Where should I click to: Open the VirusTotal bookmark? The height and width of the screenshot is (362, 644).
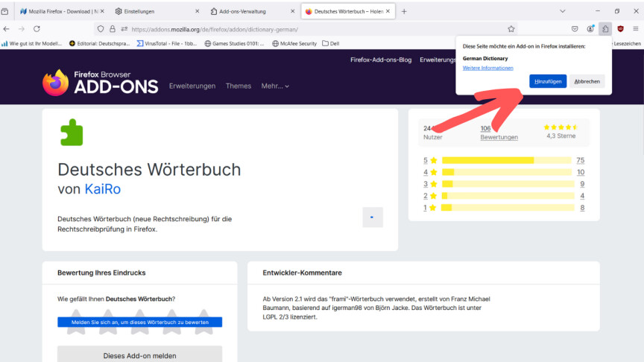(167, 43)
